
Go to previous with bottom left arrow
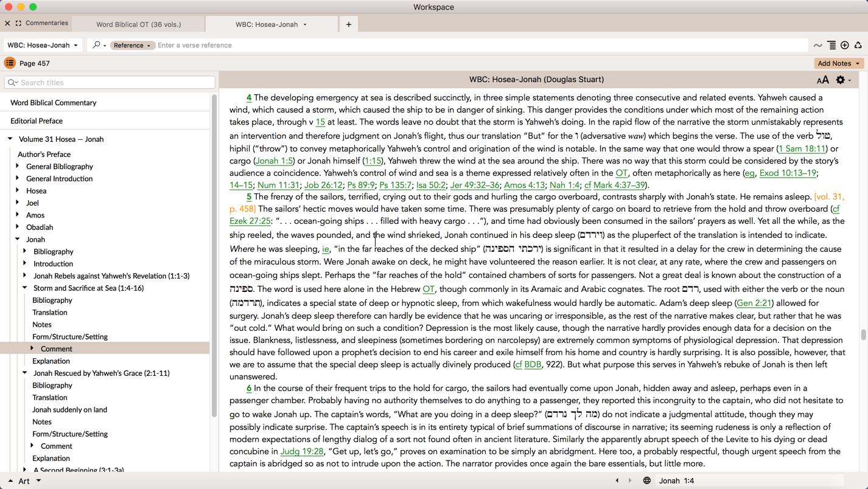[617, 480]
